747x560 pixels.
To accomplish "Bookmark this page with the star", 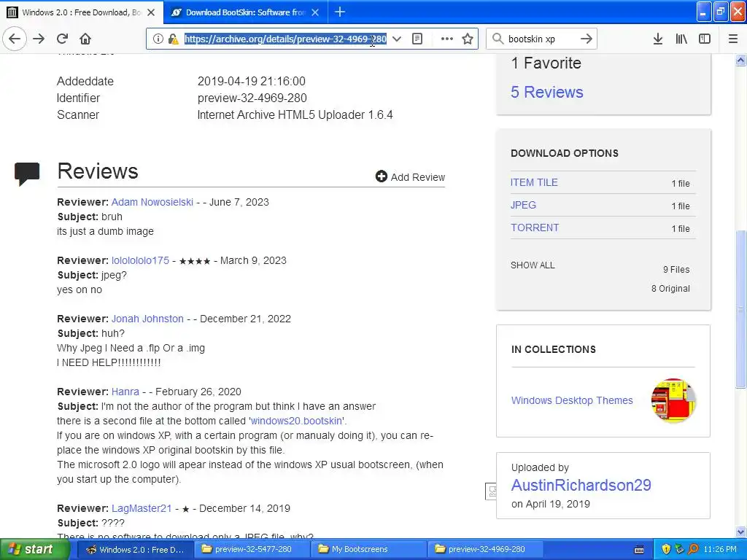I will tap(468, 39).
